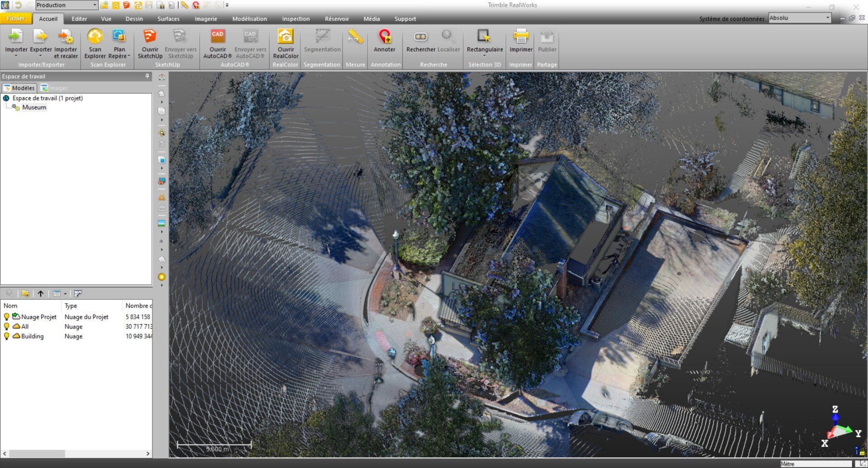Open the Mètre units dropdown
Viewport: 868px width, 468px height.
click(x=815, y=464)
